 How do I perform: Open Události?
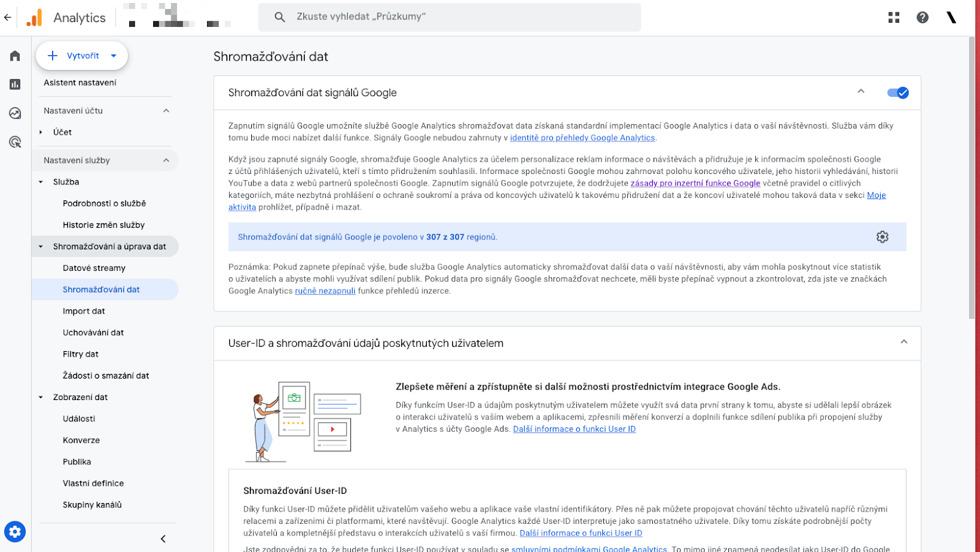[x=79, y=419]
